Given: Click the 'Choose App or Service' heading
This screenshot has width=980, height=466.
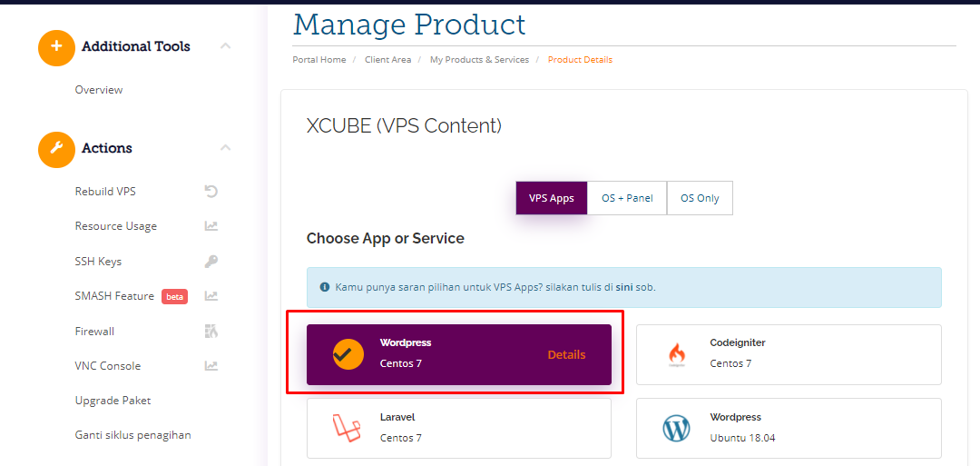Looking at the screenshot, I should click(x=386, y=238).
